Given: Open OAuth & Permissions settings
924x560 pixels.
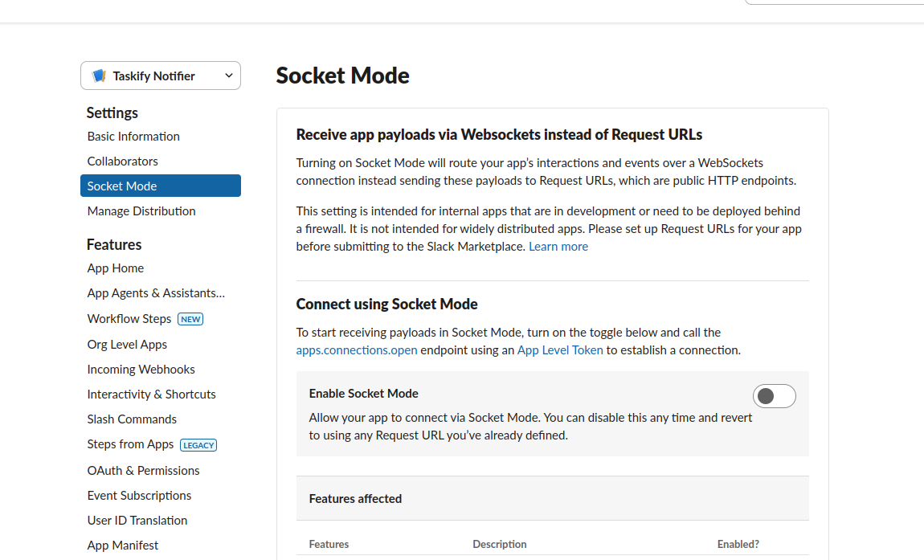Looking at the screenshot, I should tap(144, 471).
